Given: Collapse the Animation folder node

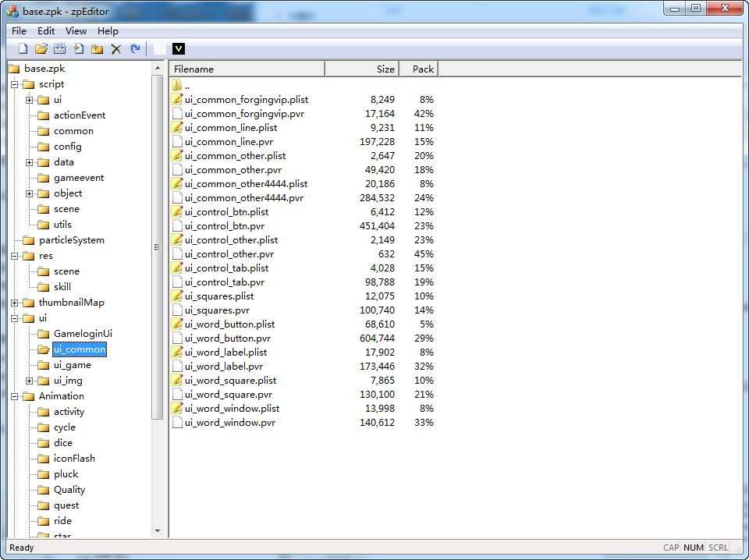Looking at the screenshot, I should pos(14,396).
